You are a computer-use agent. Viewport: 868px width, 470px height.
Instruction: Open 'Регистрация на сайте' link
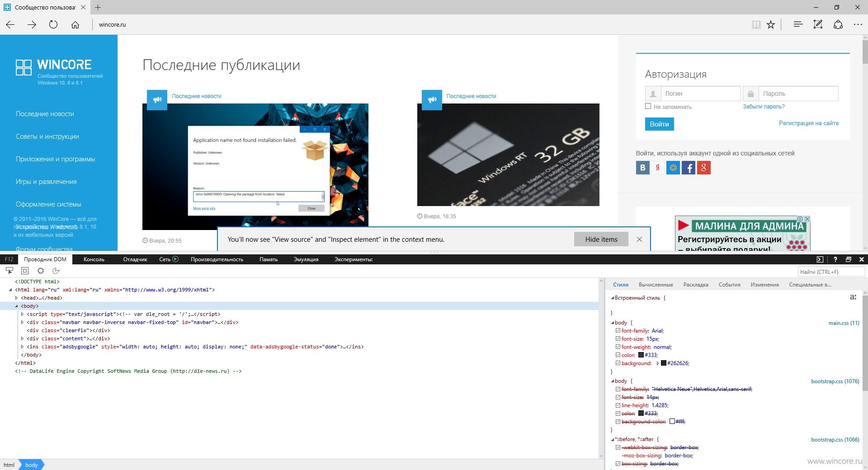click(x=809, y=123)
